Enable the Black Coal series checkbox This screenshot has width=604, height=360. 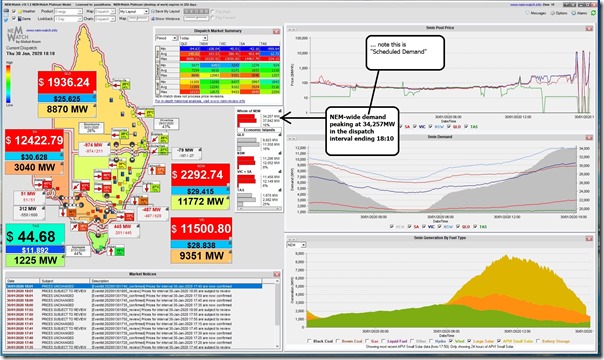pos(309,341)
